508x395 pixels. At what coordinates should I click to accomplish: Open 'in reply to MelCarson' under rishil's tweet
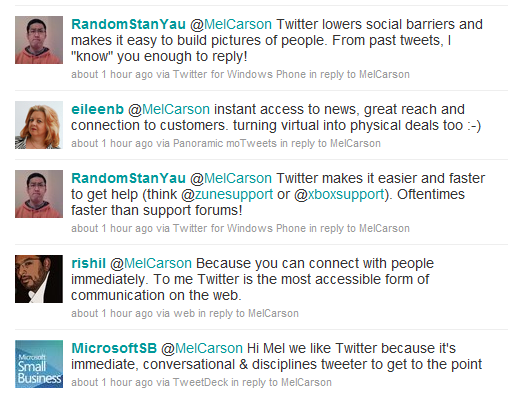(x=248, y=313)
